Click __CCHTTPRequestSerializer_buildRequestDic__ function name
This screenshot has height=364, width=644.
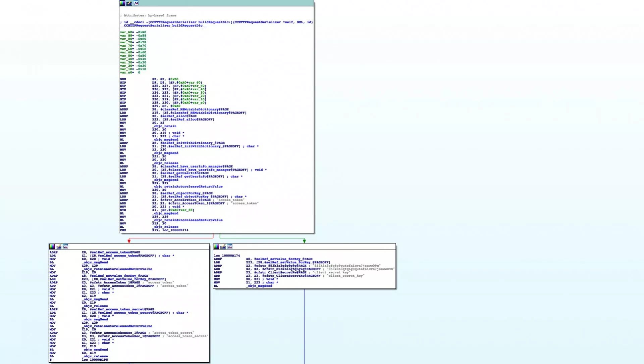(x=163, y=26)
